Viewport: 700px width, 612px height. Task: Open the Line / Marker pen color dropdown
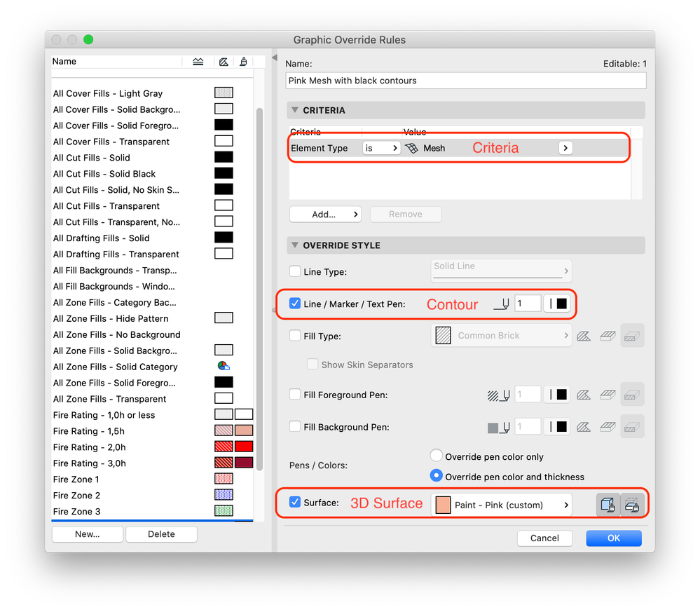[x=557, y=304]
